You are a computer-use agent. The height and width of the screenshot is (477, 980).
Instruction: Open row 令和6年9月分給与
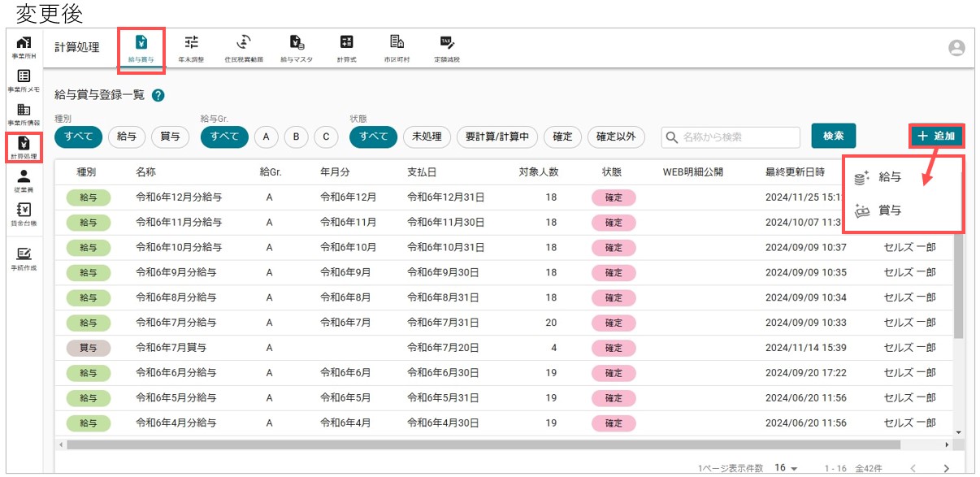pyautogui.click(x=504, y=273)
